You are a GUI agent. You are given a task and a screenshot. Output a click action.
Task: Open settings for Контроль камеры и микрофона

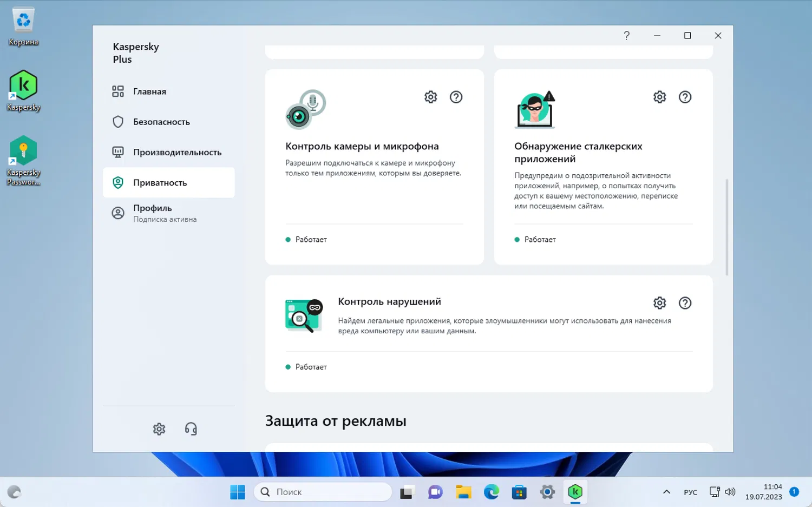tap(431, 97)
